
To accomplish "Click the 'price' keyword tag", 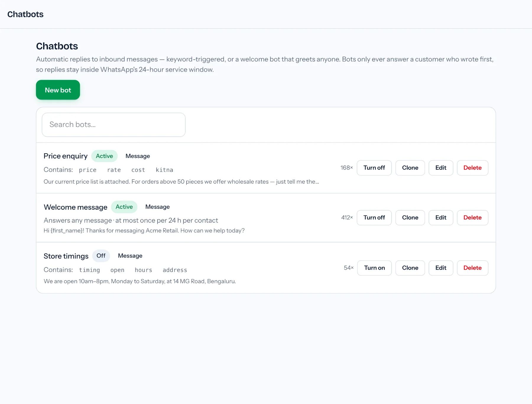I will click(x=88, y=170).
